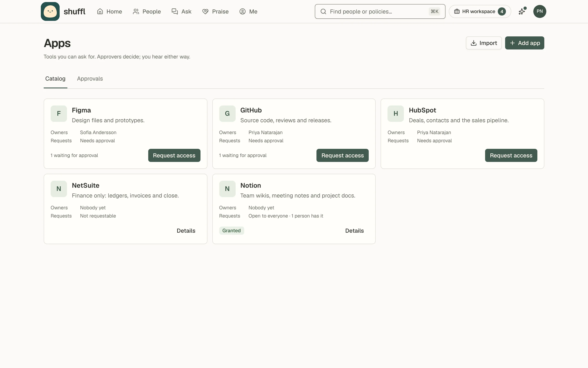
Task: Click 'Deals, contacts and the sales pipeline.'
Action: [459, 120]
